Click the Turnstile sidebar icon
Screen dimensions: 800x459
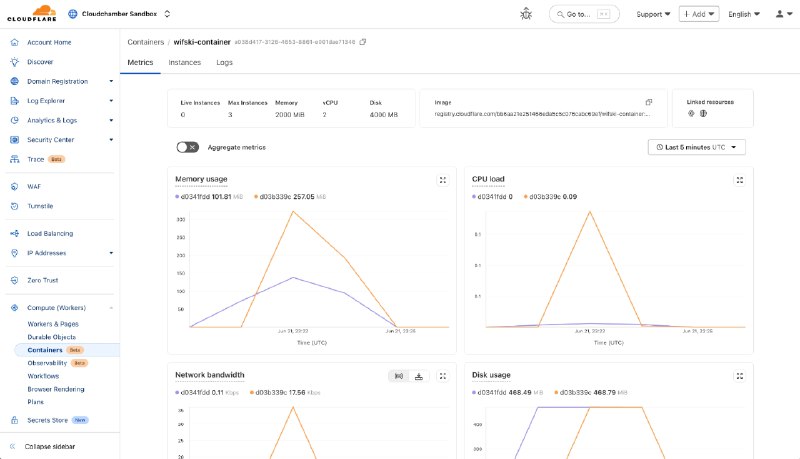point(14,206)
